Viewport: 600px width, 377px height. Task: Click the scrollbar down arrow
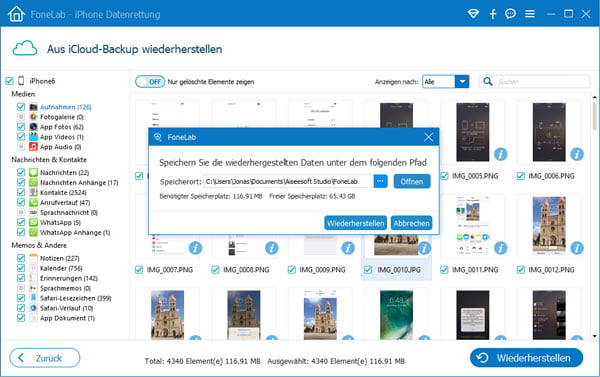(x=594, y=336)
